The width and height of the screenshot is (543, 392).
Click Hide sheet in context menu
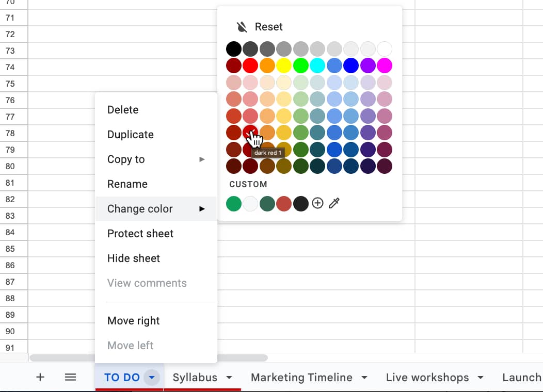coord(134,258)
